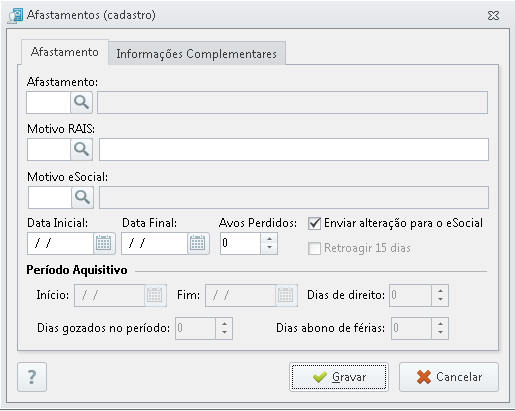515x411 pixels.
Task: Focus the Motivo RAIS description field
Action: (294, 150)
